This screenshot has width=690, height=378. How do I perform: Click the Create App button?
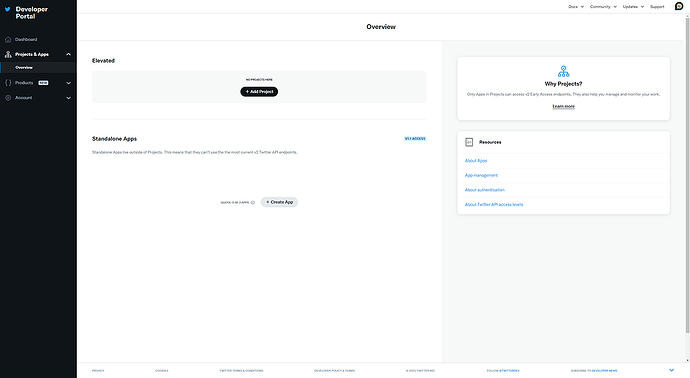click(279, 202)
